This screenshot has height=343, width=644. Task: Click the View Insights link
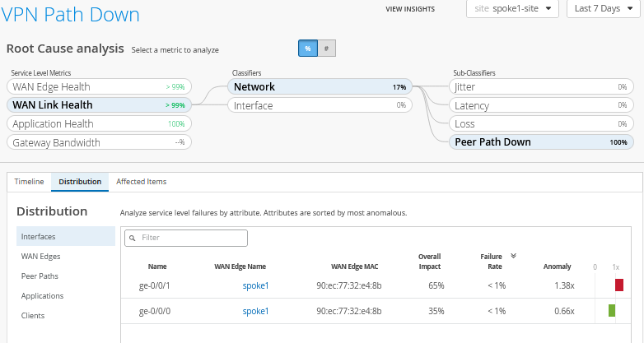point(412,9)
